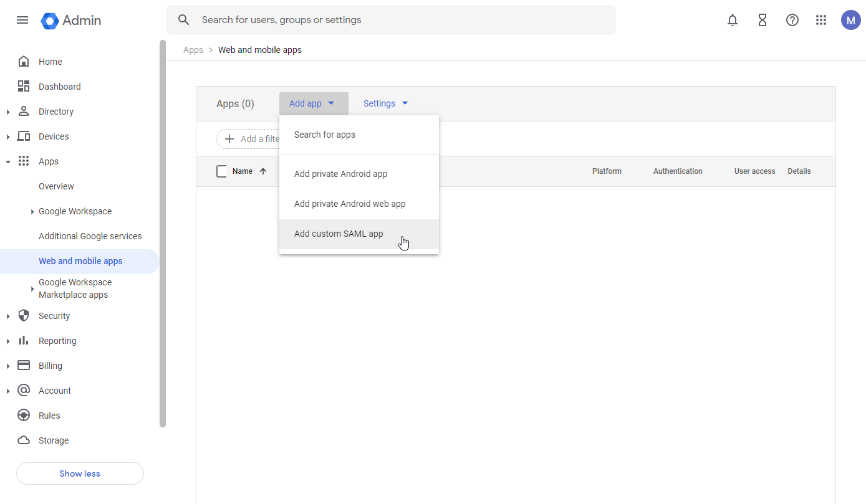Click the Platform column header
This screenshot has width=866, height=504.
[607, 171]
